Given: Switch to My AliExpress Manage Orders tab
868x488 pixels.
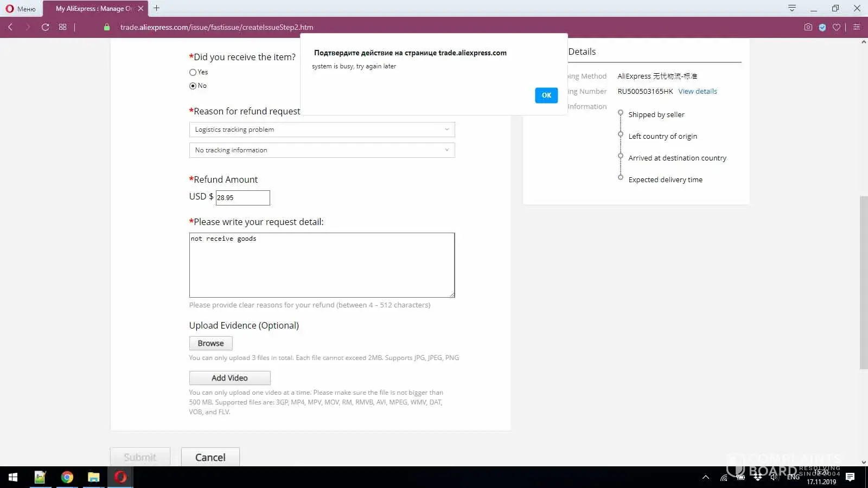Looking at the screenshot, I should pyautogui.click(x=94, y=9).
